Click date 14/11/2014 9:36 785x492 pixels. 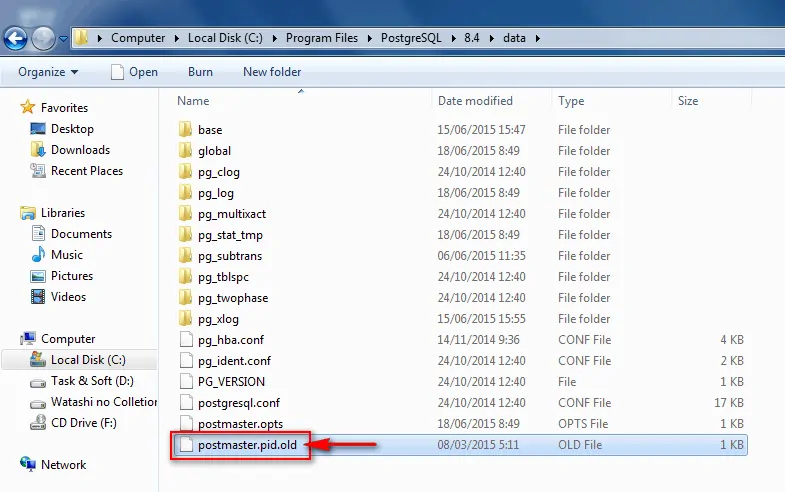(x=479, y=339)
